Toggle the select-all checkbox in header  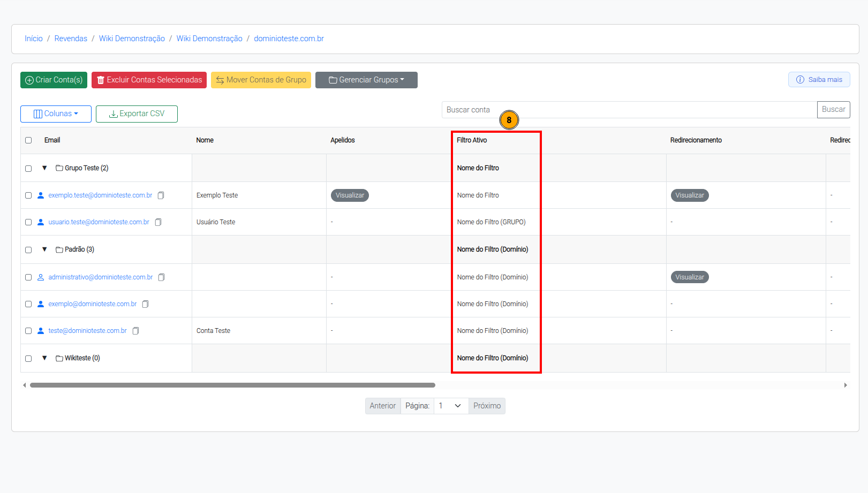[x=28, y=140]
